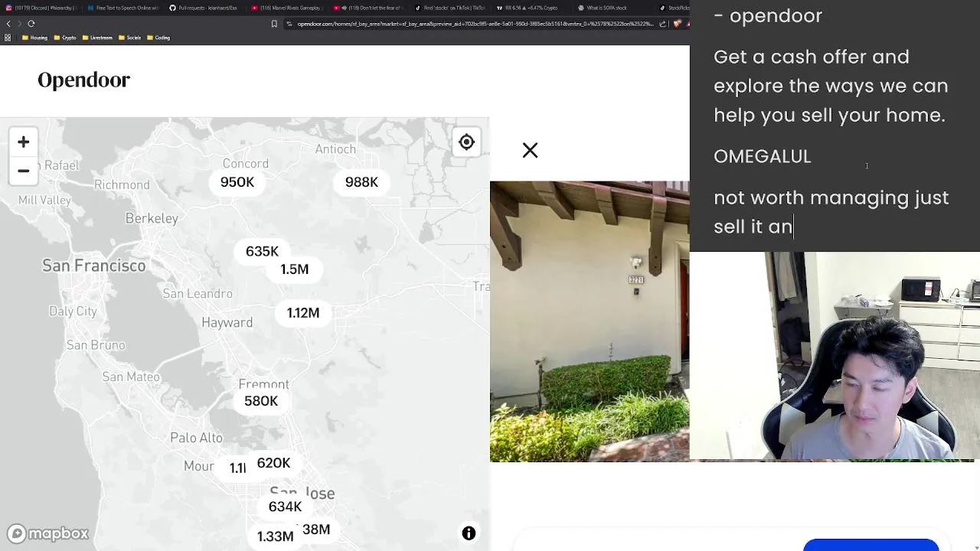980x551 pixels.
Task: Go forward in the browser
Action: [x=20, y=24]
